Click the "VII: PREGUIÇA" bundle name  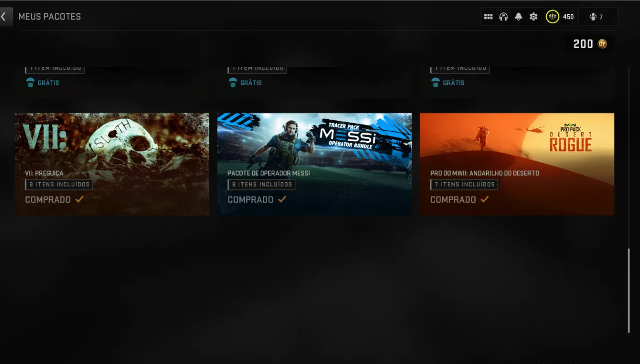pos(44,173)
